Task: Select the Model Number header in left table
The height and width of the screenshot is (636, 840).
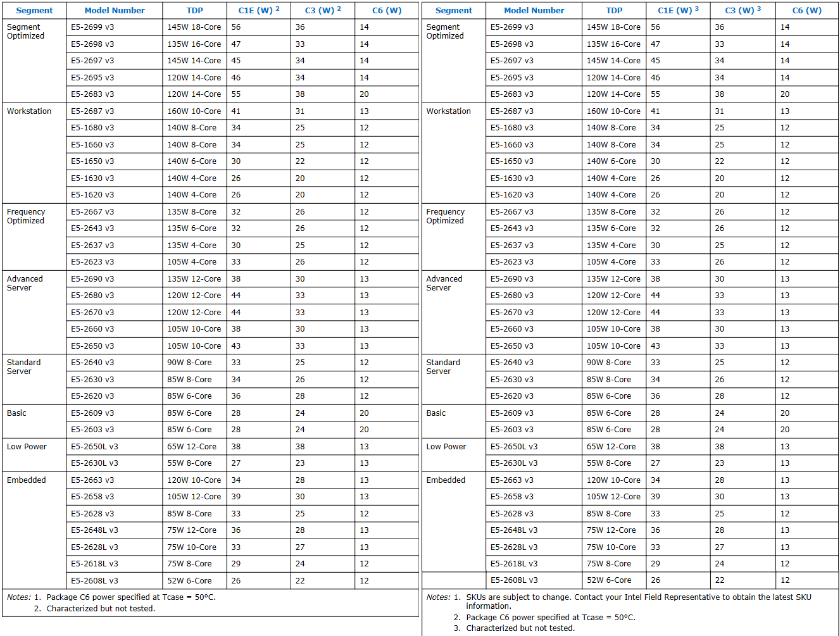Action: point(115,11)
